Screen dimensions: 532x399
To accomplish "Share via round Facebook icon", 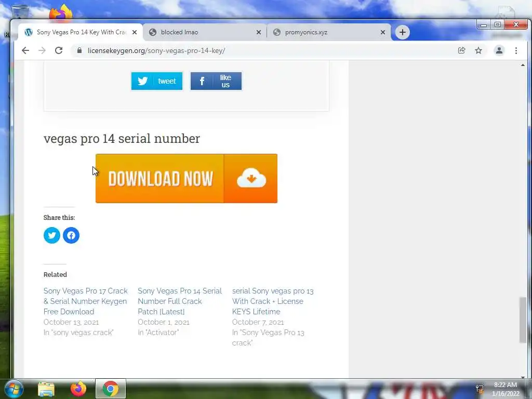I will click(71, 235).
